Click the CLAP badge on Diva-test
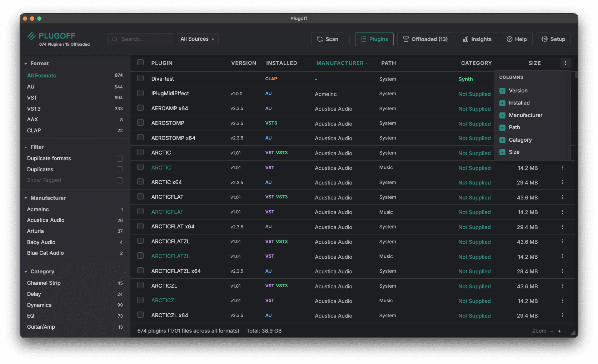 coord(271,79)
